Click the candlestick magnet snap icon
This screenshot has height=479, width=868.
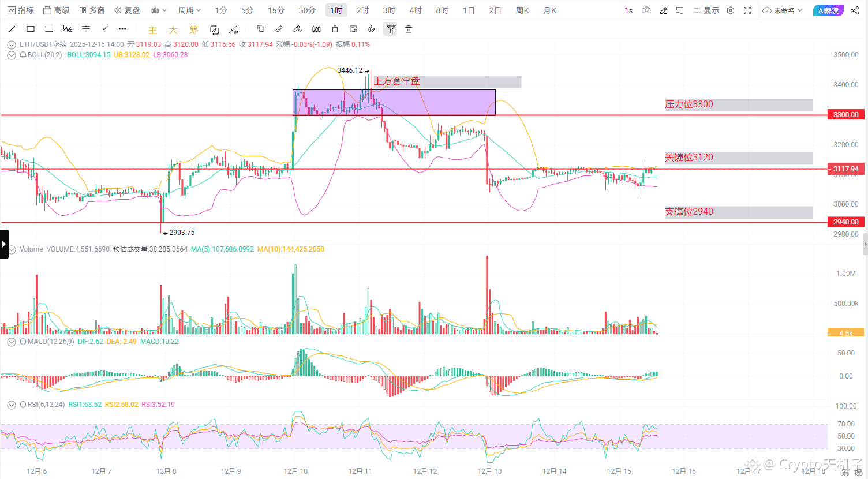(316, 29)
